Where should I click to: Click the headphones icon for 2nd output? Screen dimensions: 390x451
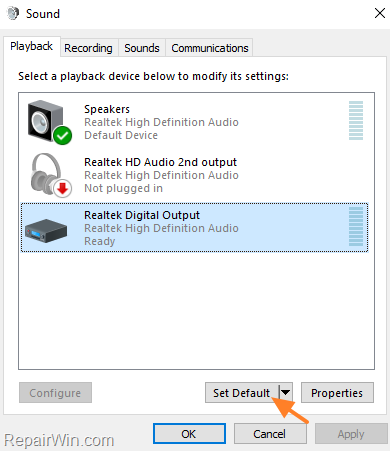50,175
